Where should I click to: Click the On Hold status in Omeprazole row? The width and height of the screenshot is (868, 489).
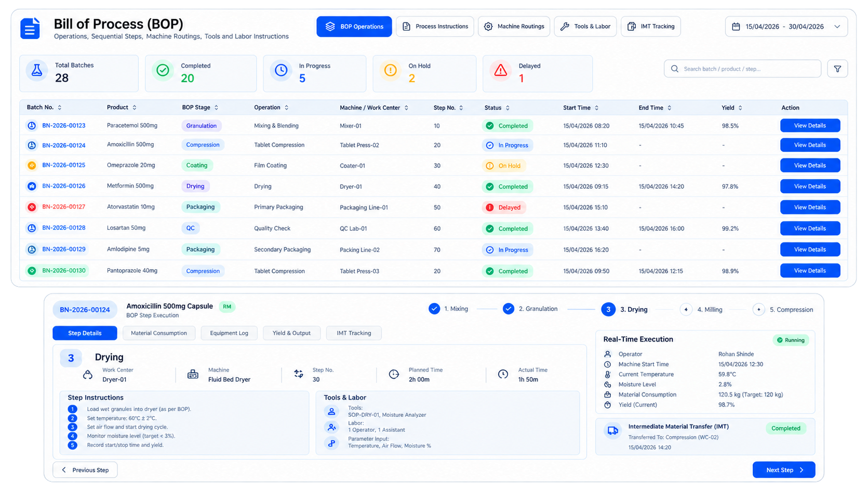click(503, 166)
